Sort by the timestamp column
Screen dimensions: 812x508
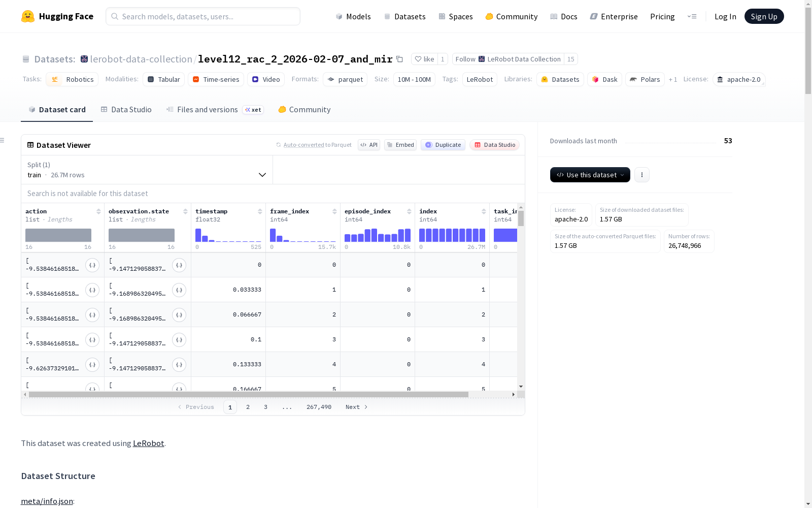click(x=260, y=211)
